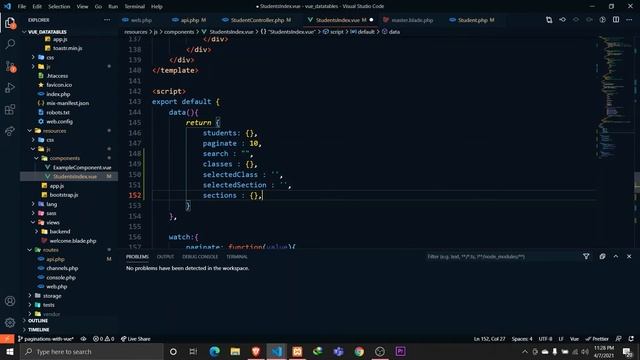Open Premiere Pro from taskbar

(400, 351)
